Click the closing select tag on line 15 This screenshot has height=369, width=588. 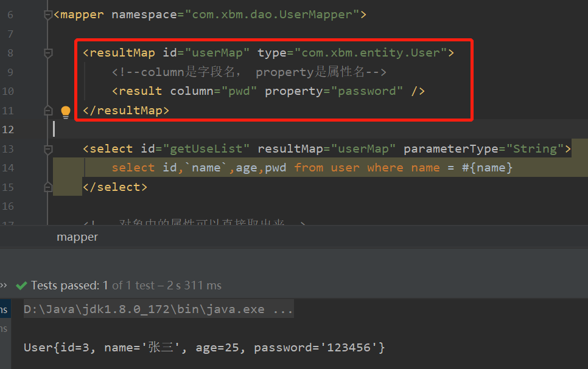(x=115, y=187)
